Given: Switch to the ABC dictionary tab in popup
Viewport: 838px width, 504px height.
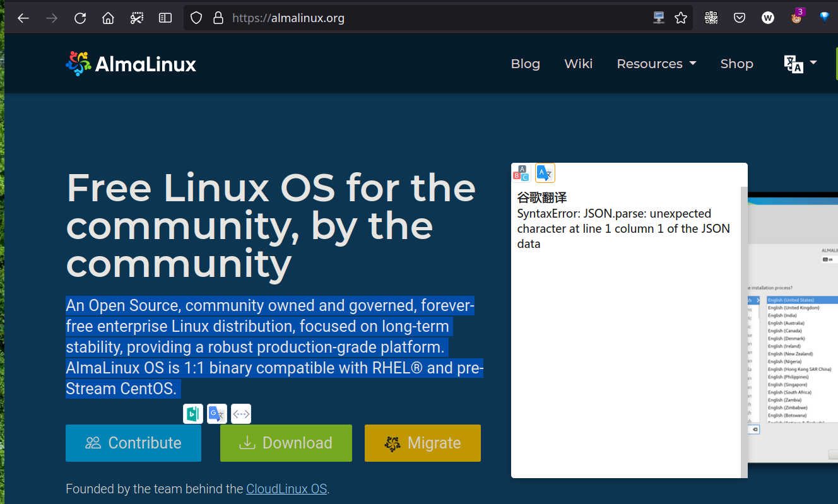Looking at the screenshot, I should pos(521,173).
